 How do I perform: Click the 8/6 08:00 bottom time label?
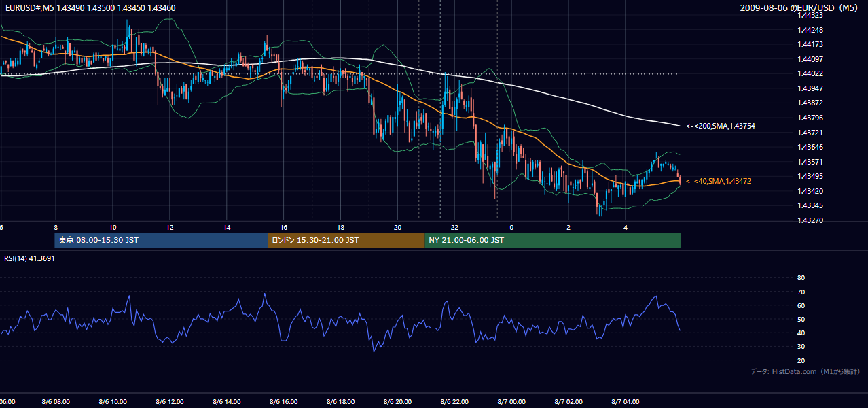click(56, 402)
